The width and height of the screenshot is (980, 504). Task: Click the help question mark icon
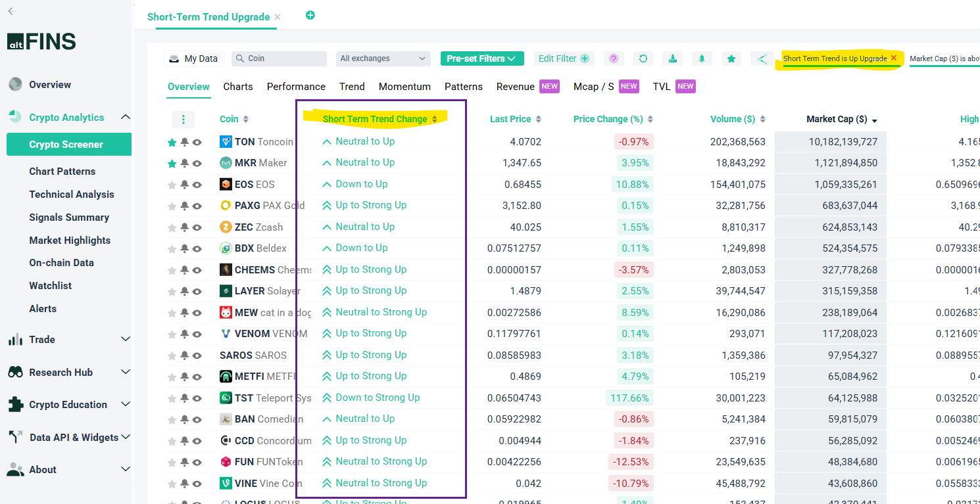[614, 58]
